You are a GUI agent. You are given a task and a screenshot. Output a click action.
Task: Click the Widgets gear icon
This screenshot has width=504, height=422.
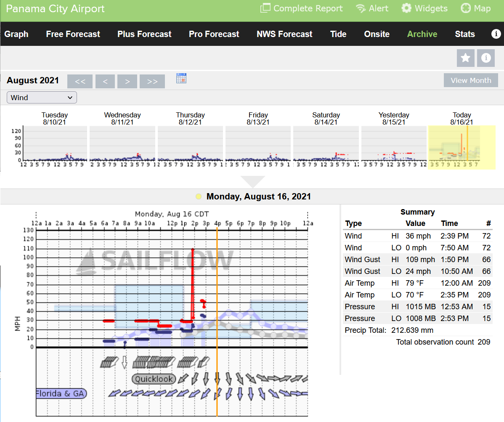[x=406, y=8]
